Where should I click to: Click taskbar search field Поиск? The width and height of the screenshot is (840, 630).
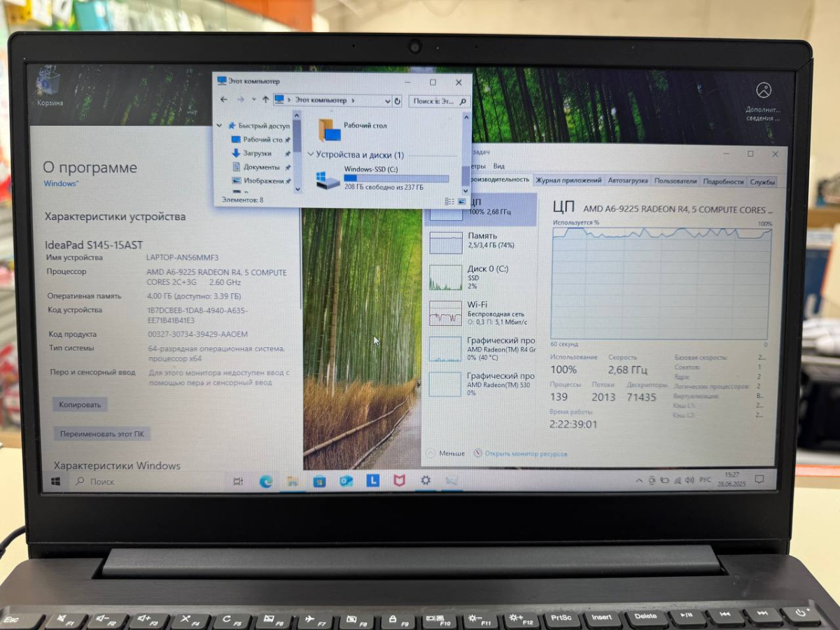(x=148, y=482)
